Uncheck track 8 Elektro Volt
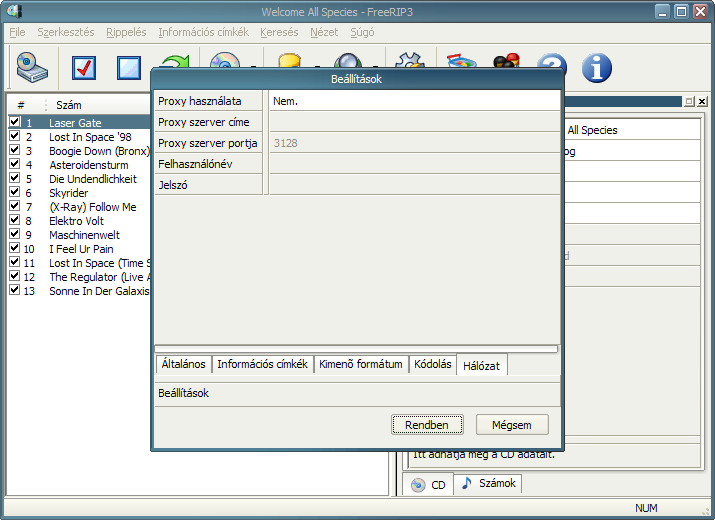Viewport: 715px width, 520px height. point(15,220)
